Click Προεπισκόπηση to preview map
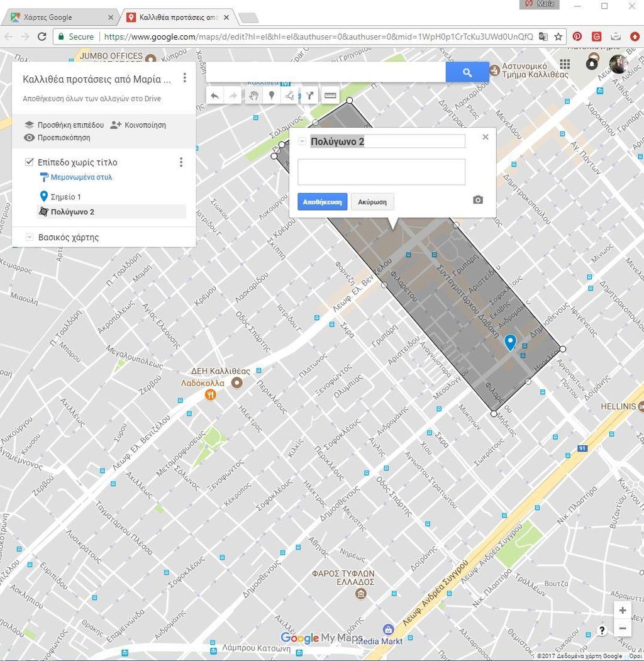This screenshot has width=644, height=661. (x=57, y=138)
